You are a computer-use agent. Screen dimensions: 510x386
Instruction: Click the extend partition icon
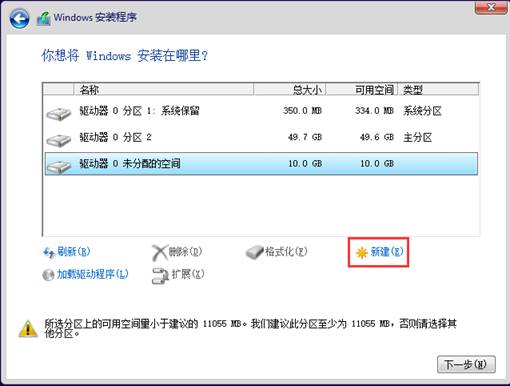click(x=160, y=276)
